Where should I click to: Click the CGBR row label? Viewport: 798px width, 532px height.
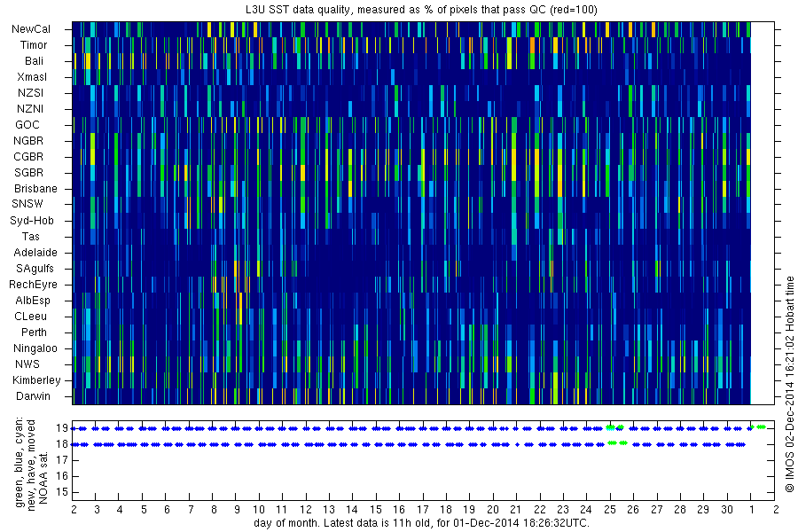click(28, 156)
